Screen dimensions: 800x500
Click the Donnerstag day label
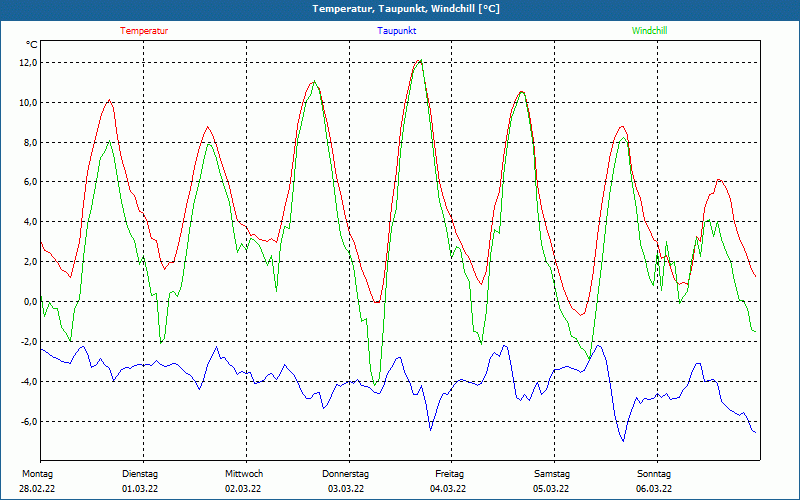(x=345, y=474)
